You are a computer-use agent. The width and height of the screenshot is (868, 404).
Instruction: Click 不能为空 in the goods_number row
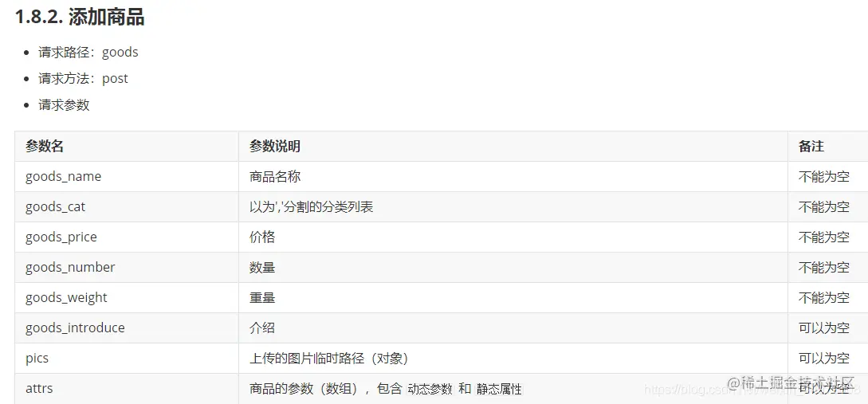tap(823, 267)
